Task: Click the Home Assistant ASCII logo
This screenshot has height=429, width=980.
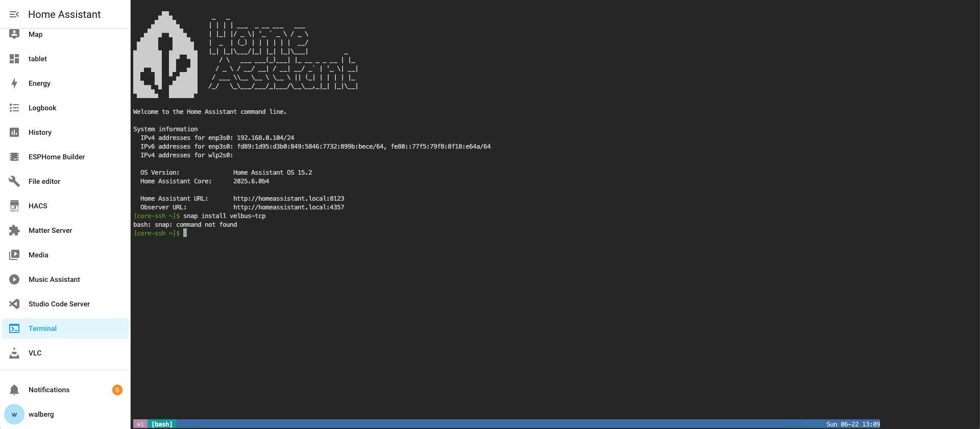Action: 246,54
